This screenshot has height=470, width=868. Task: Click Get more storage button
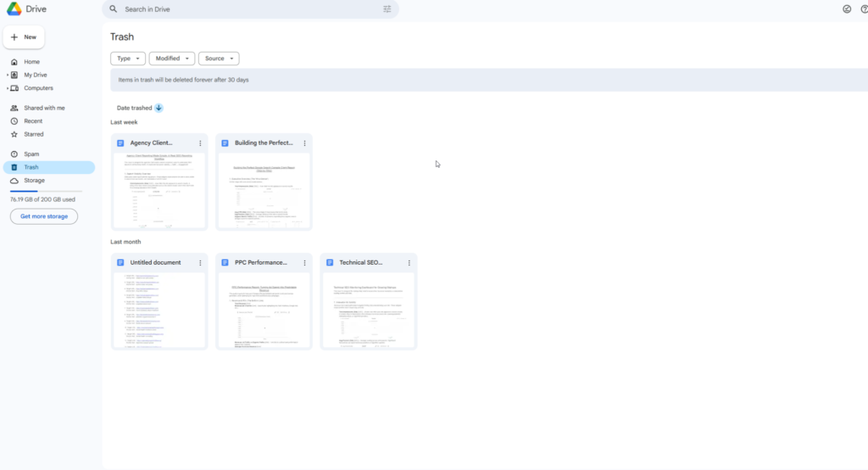coord(44,216)
